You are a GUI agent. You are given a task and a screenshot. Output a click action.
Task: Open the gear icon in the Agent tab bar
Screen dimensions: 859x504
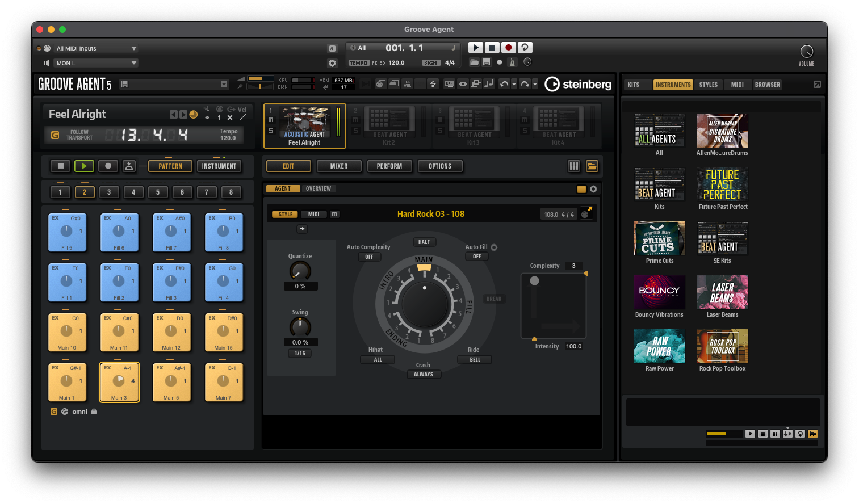(593, 189)
